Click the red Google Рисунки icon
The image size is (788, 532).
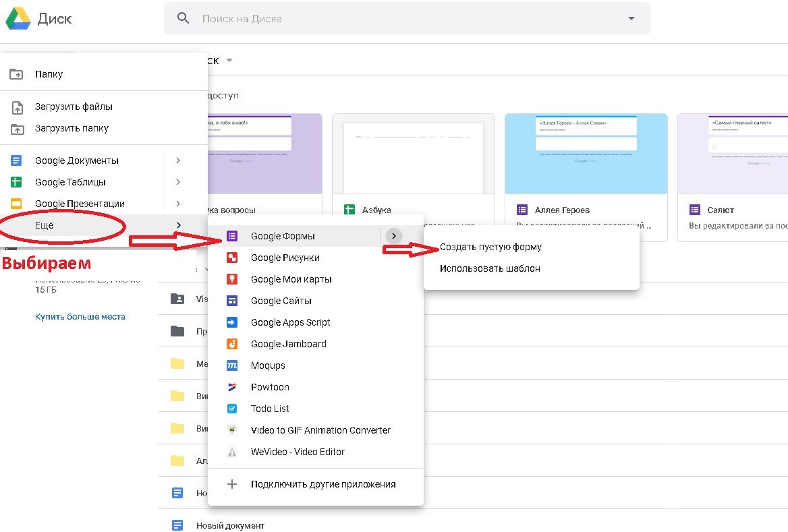coord(231,258)
